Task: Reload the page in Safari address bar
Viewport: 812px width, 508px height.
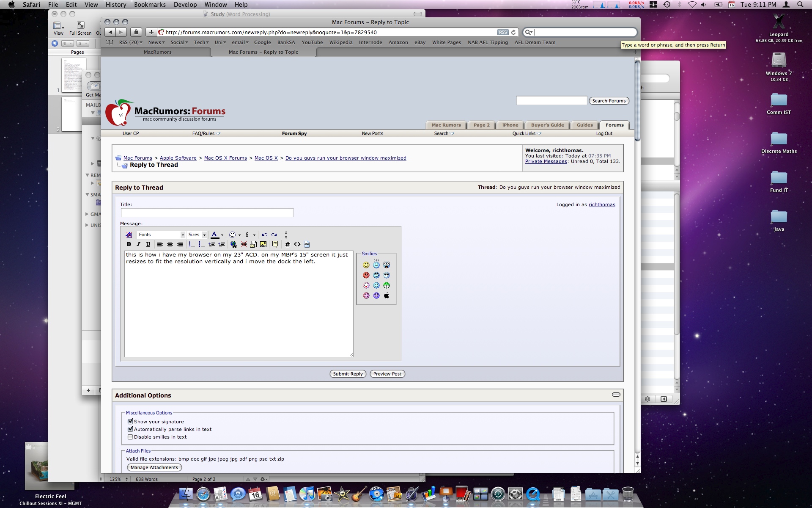Action: tap(513, 32)
